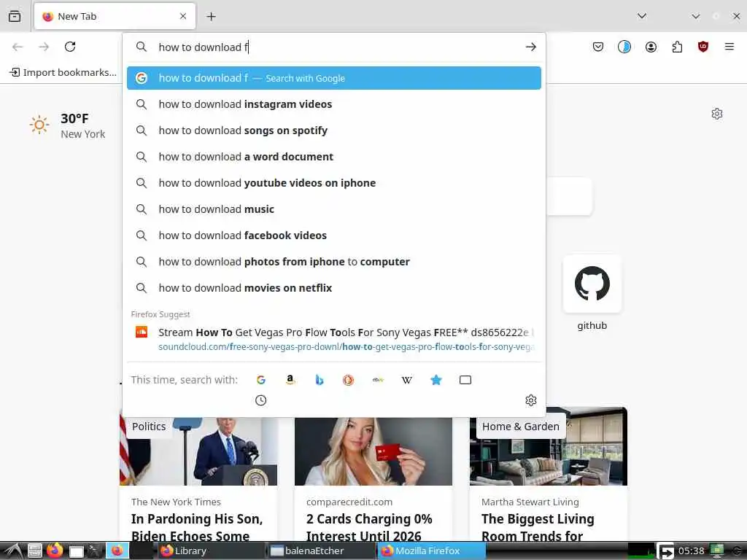Open Firefox View icon in tab bar
Screen dimensions: 747x560
click(15, 16)
